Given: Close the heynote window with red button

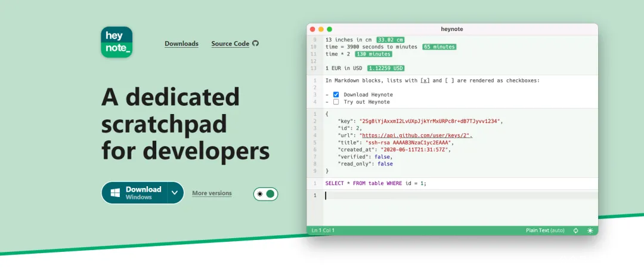Looking at the screenshot, I should 312,29.
